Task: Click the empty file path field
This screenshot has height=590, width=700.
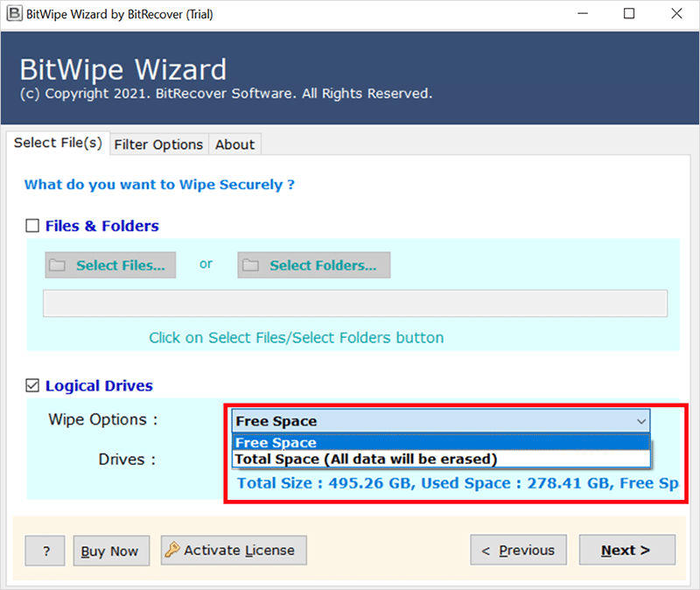Action: click(355, 303)
